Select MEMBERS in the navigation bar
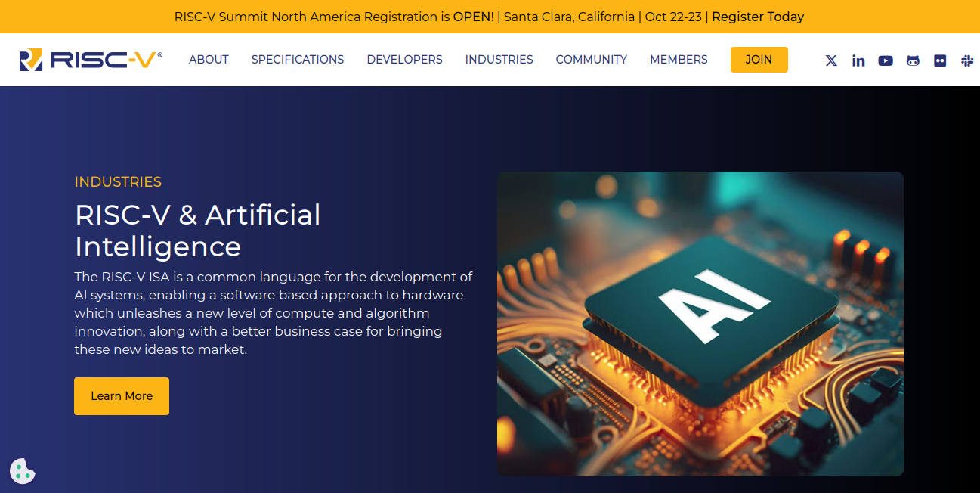 pos(679,60)
